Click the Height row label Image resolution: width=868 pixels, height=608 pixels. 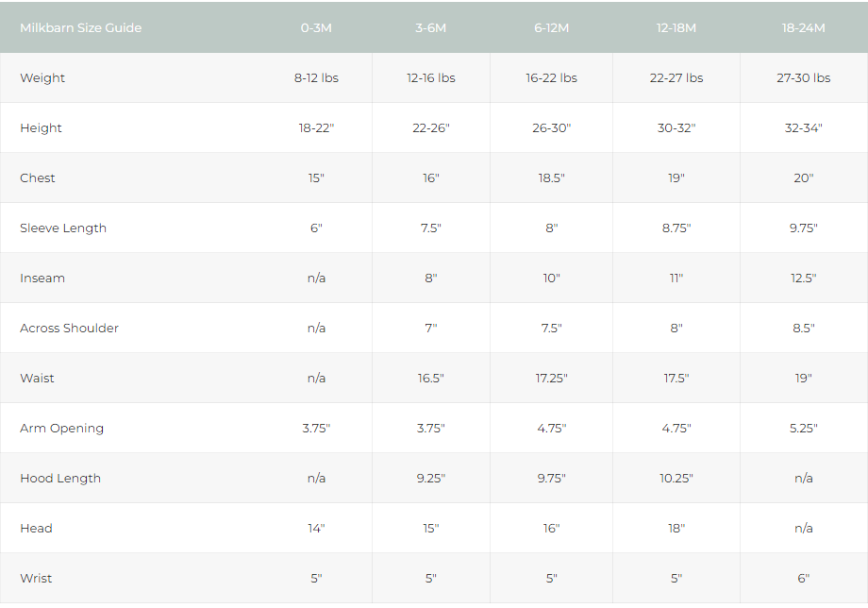[41, 127]
